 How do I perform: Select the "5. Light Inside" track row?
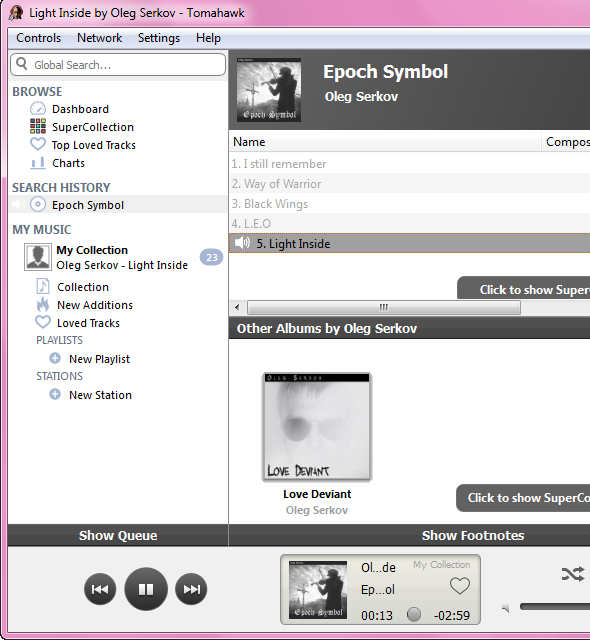point(410,243)
